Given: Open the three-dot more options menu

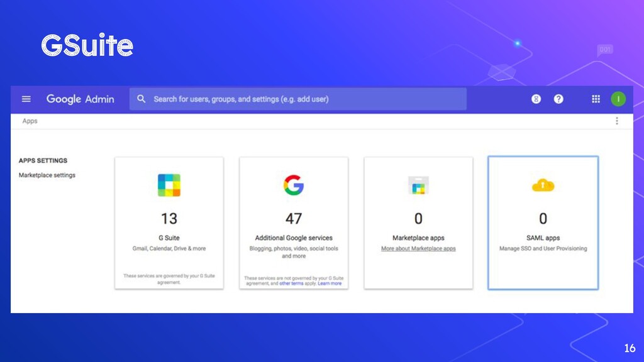Looking at the screenshot, I should [x=617, y=121].
